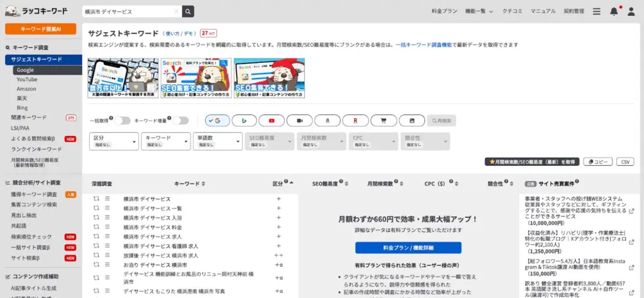Click the magnifier search button
This screenshot has width=644, height=298.
click(x=188, y=11)
